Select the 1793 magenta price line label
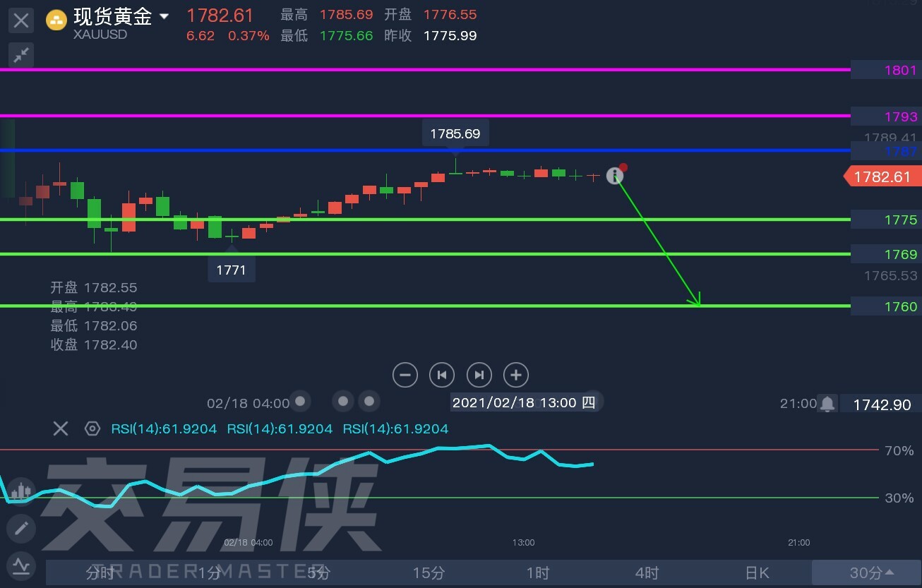 886,116
